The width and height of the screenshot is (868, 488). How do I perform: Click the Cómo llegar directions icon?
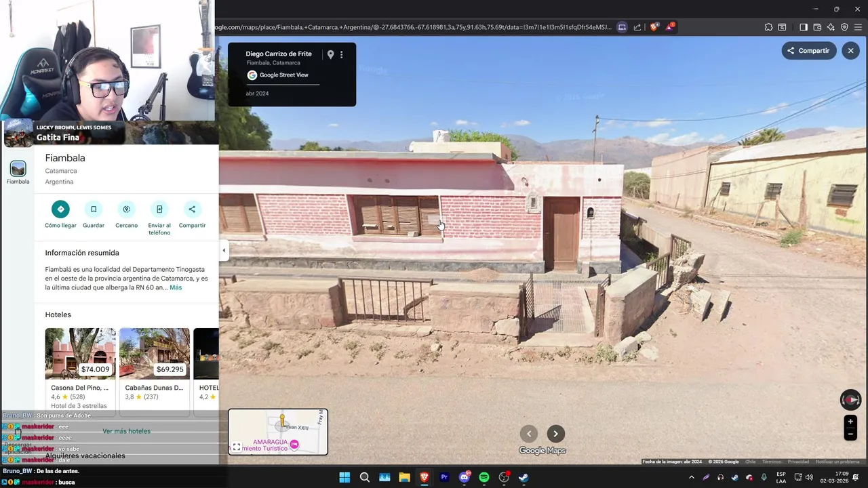[60, 209]
